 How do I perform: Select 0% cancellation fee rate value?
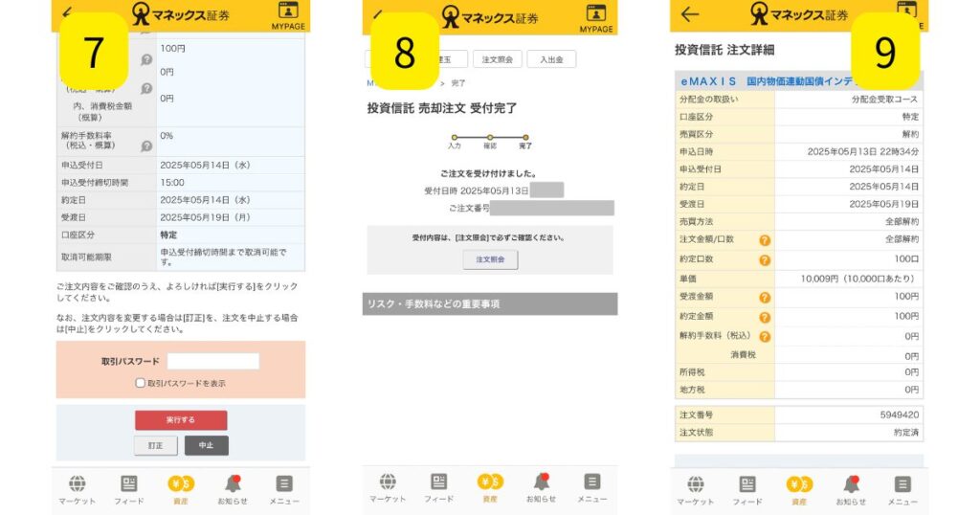(x=167, y=136)
